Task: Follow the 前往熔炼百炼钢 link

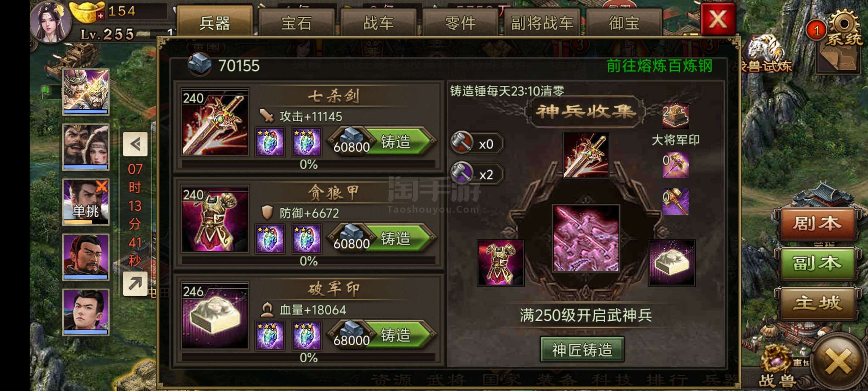Action: coord(659,66)
